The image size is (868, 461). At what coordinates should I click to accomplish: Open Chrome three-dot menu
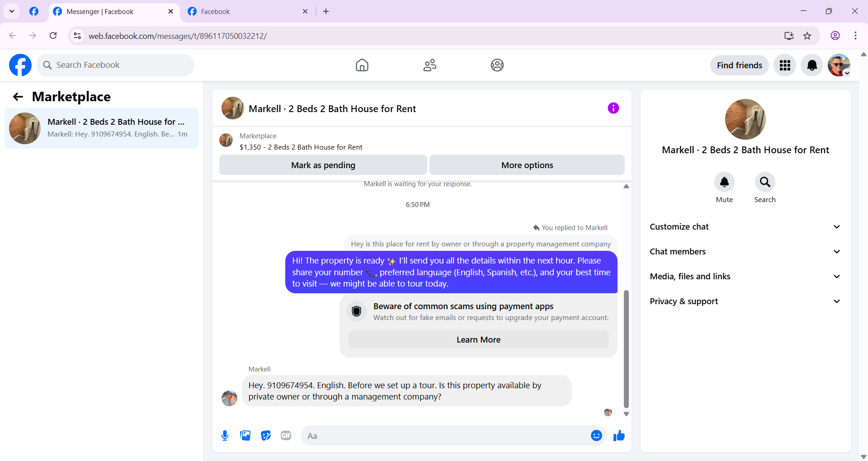(855, 36)
